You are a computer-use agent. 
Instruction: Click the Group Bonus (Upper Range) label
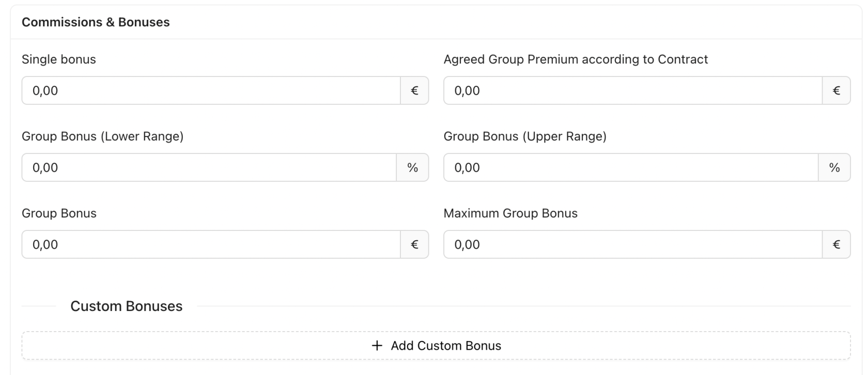(525, 136)
